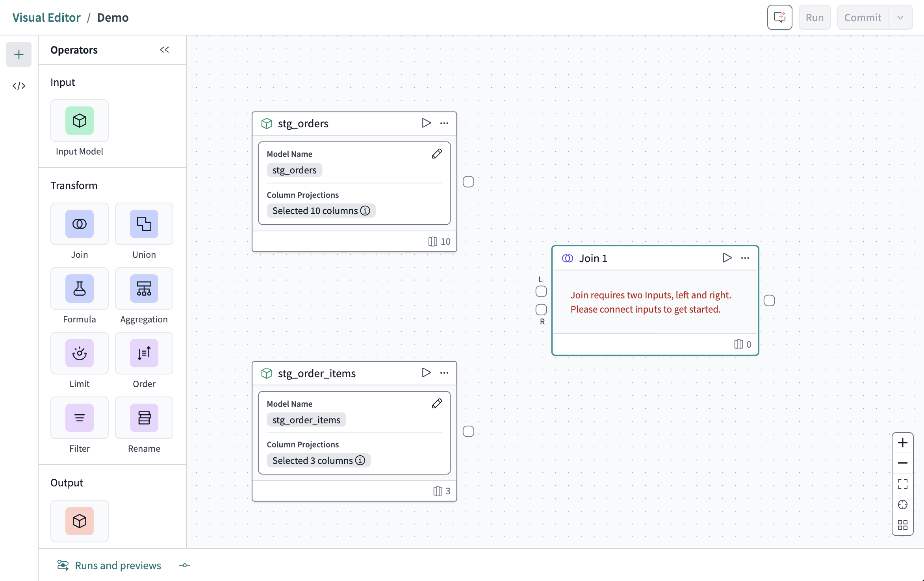924x581 pixels.
Task: Switch to the code view tab
Action: pos(19,86)
